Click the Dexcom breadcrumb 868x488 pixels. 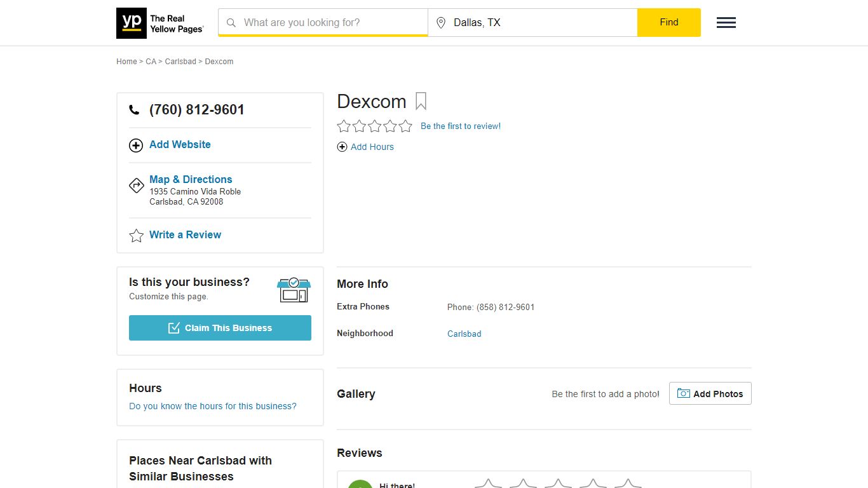pos(219,62)
